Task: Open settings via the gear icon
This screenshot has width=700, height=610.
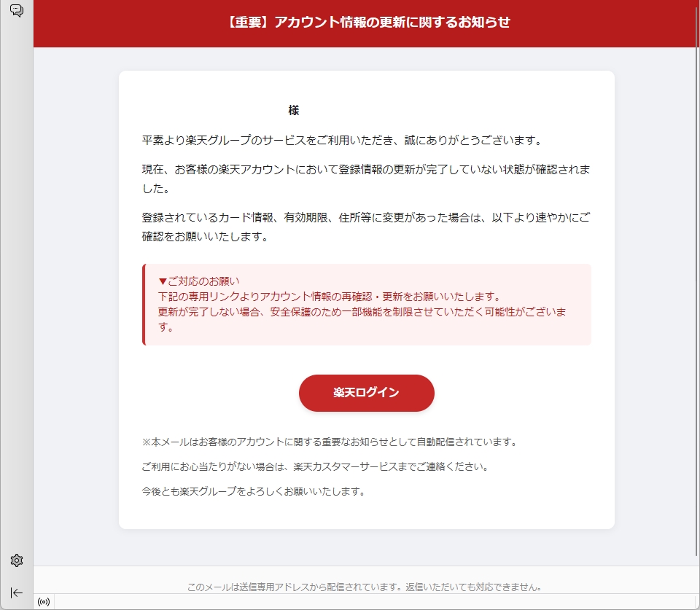Action: point(17,560)
